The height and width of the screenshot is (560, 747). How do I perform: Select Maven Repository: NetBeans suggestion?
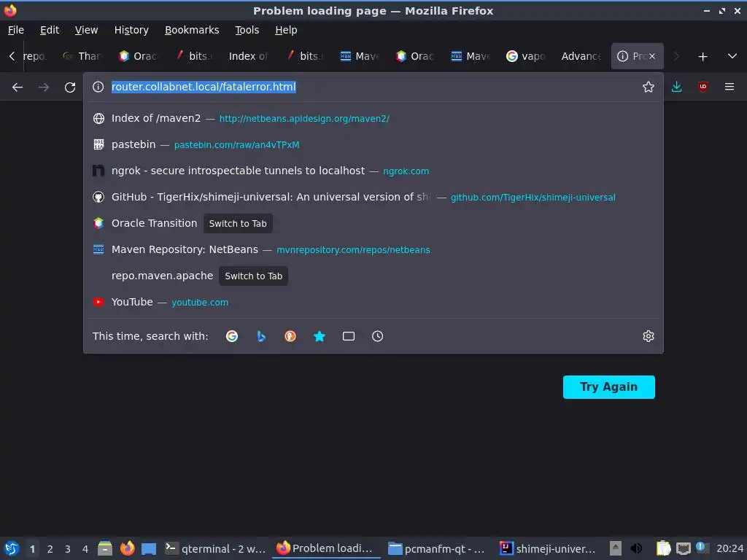(373, 249)
